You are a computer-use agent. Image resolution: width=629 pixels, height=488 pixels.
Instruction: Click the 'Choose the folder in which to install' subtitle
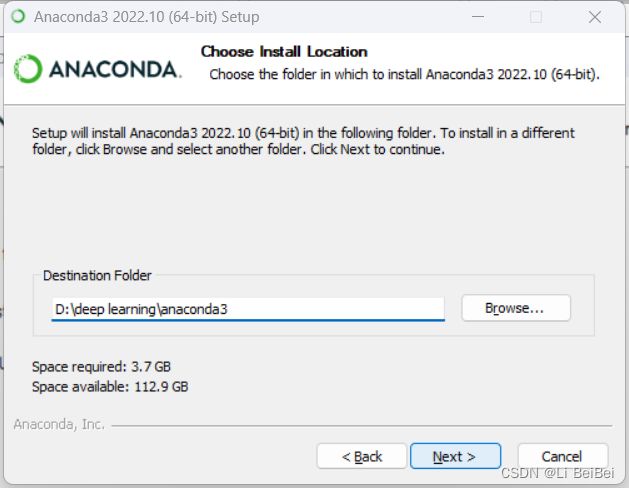point(404,75)
